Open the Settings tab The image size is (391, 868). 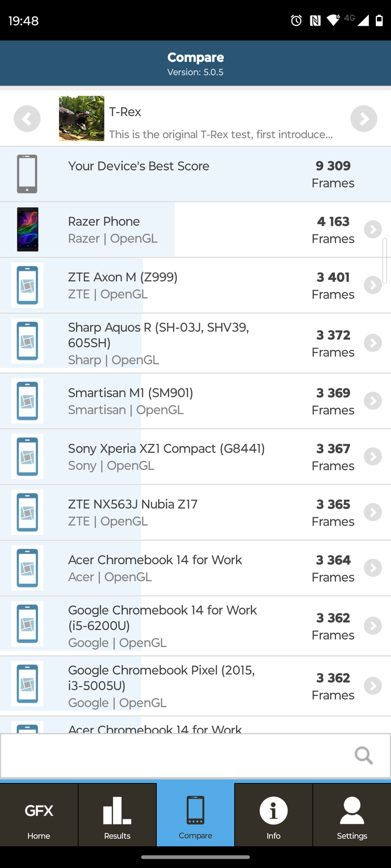[352, 815]
